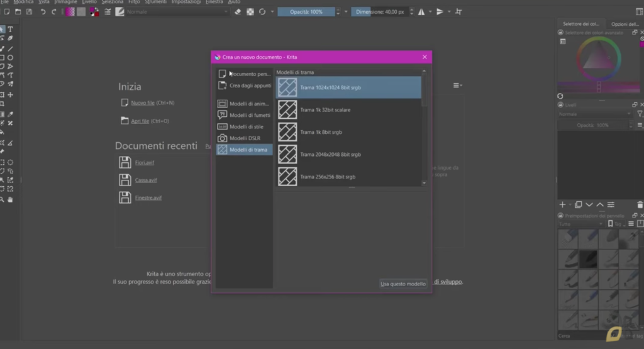Select the Line tool
This screenshot has height=349, width=644.
[x=10, y=48]
